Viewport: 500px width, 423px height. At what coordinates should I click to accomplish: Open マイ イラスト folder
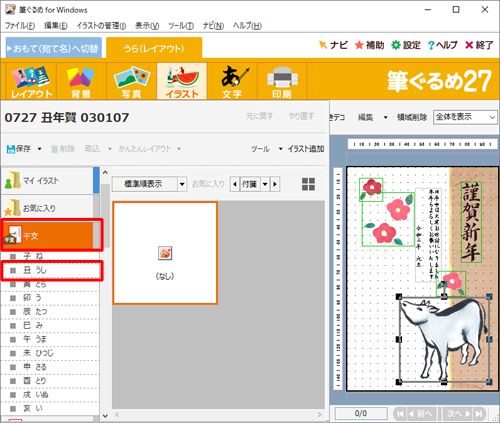[x=47, y=181]
